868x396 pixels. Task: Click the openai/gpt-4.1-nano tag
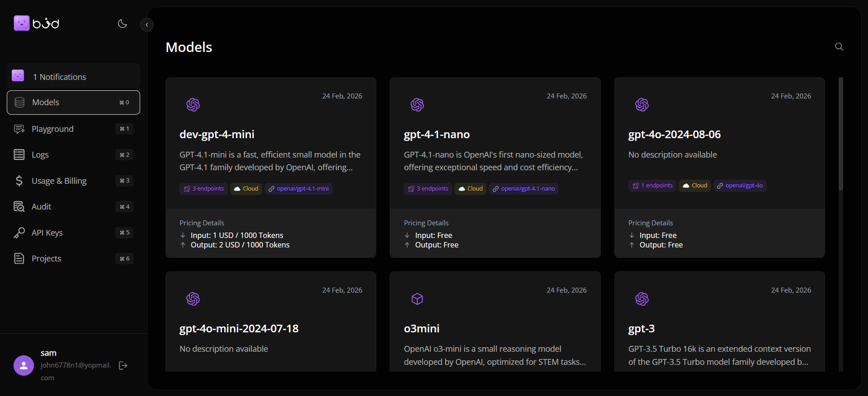(524, 189)
